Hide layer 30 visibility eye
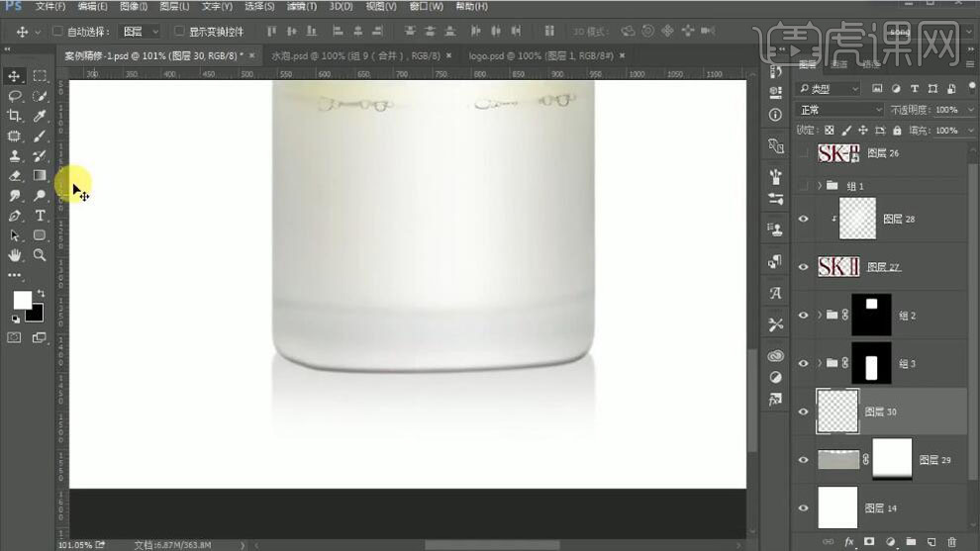 pos(803,412)
